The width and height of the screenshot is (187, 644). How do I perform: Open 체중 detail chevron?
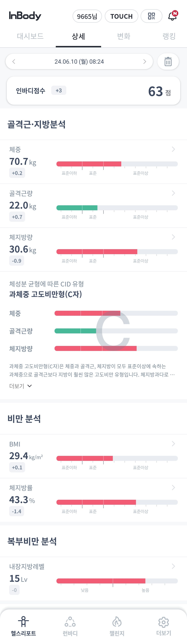pos(173,149)
